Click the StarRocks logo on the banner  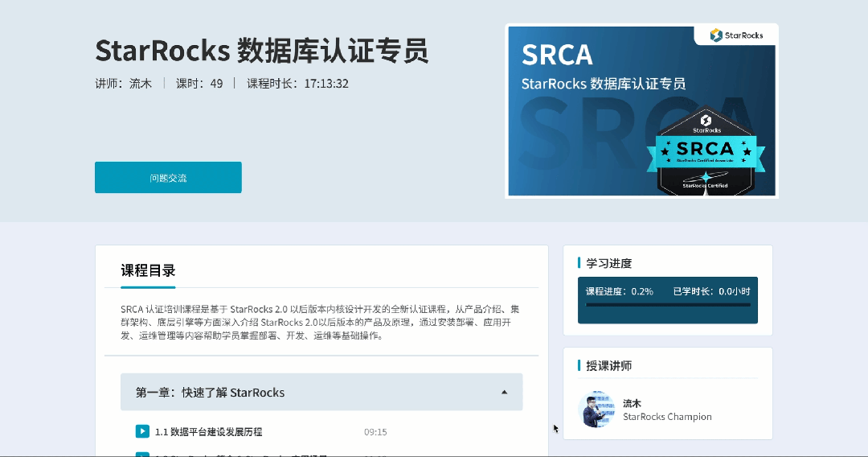[x=736, y=35]
